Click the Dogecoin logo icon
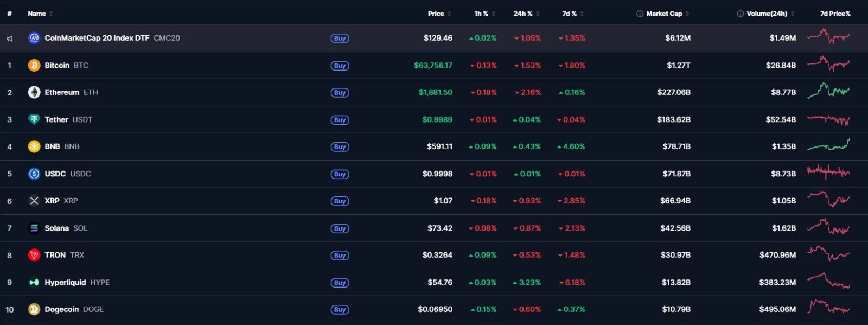This screenshot has height=325, width=868. (34, 309)
